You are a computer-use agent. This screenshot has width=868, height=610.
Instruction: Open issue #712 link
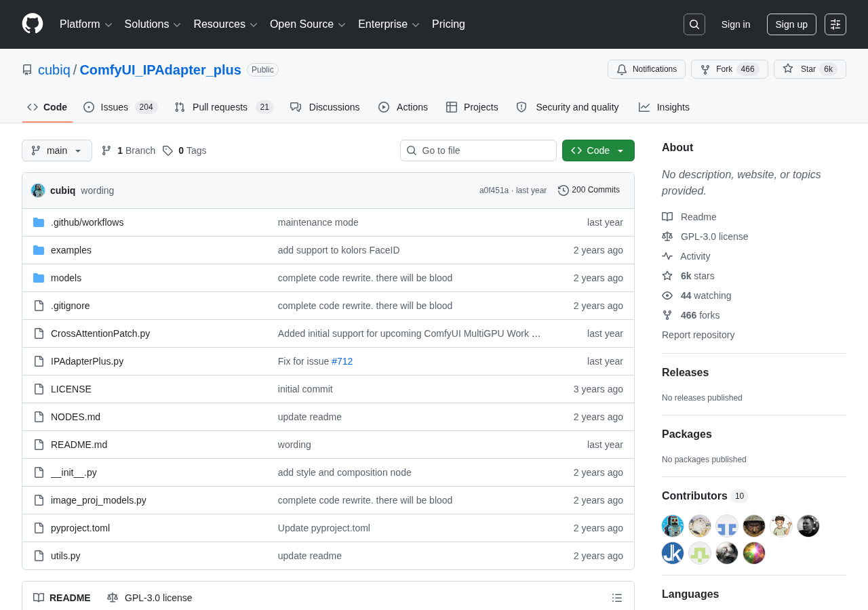click(x=342, y=361)
